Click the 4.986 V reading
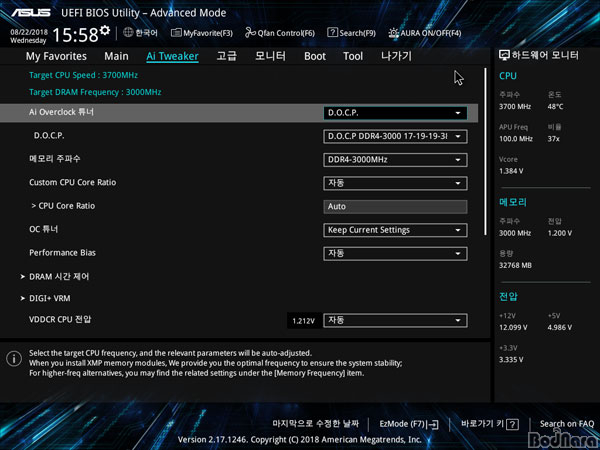 pos(560,328)
